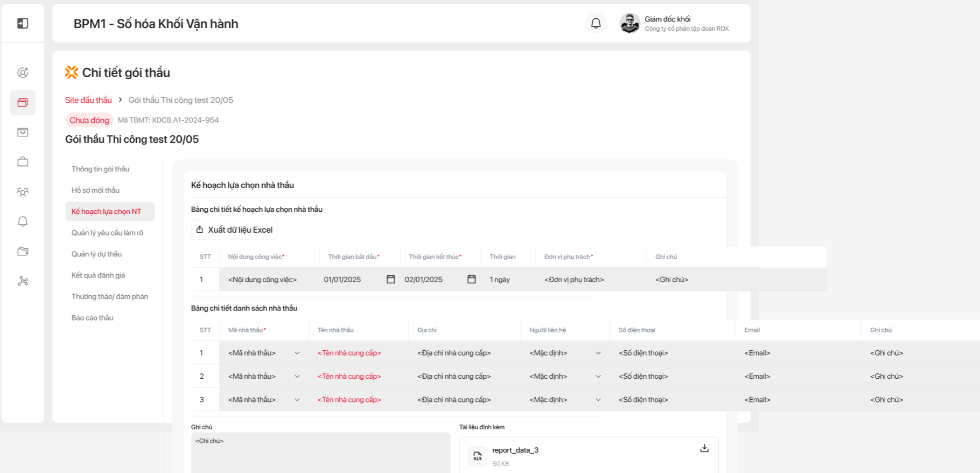Download the report_data_3 attachment
Image resolution: width=980 pixels, height=473 pixels.
(x=704, y=448)
